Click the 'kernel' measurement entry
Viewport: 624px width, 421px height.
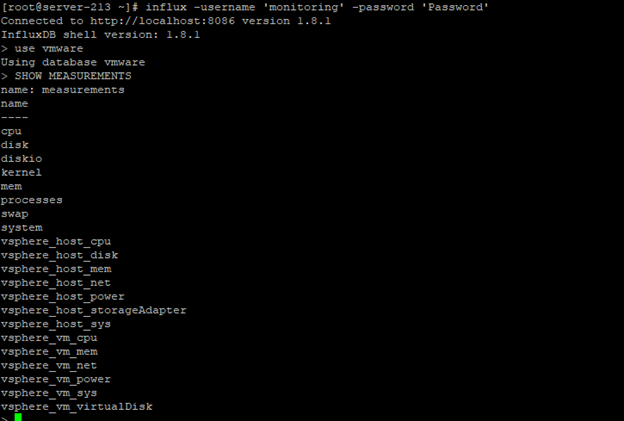click(21, 172)
